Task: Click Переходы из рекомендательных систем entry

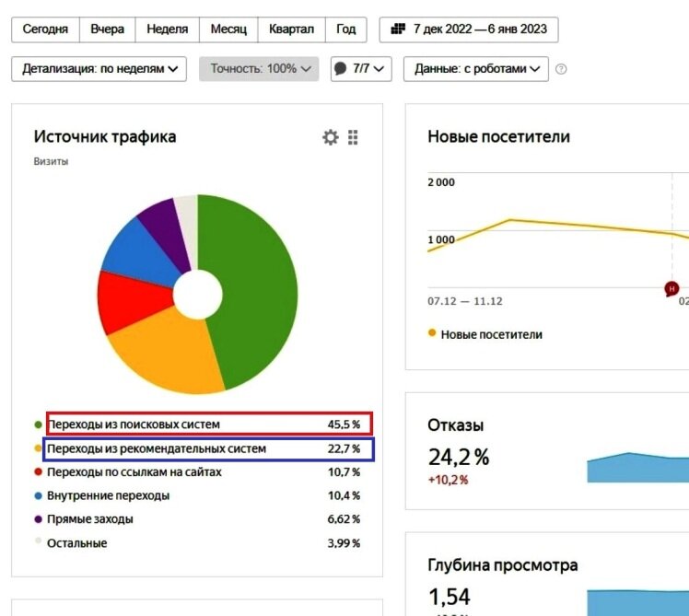Action: (x=157, y=448)
